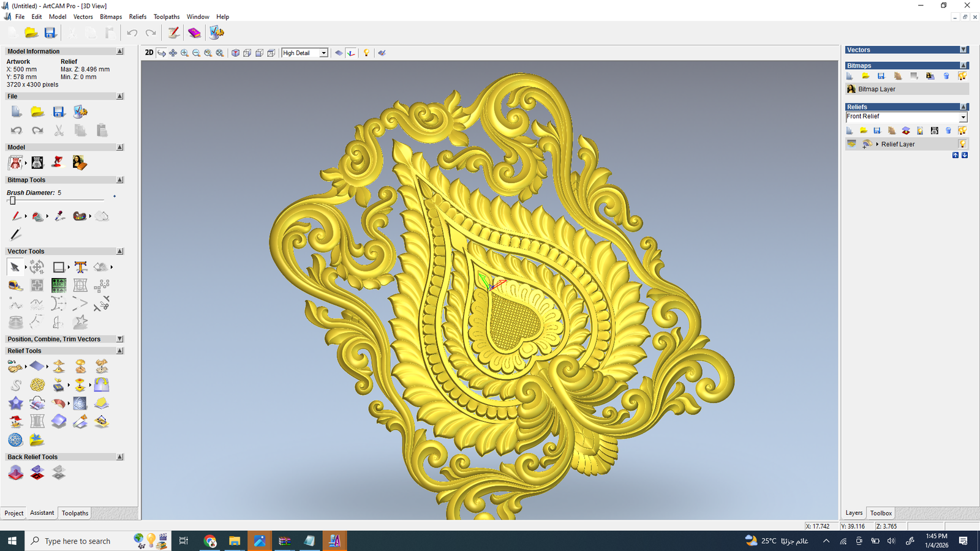Toggle the origin axes display in toolbar

click(351, 53)
